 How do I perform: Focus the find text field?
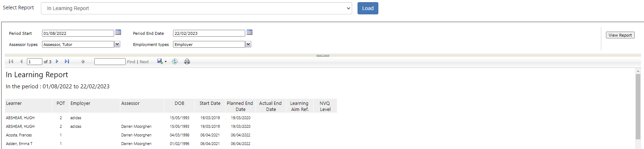(x=110, y=62)
